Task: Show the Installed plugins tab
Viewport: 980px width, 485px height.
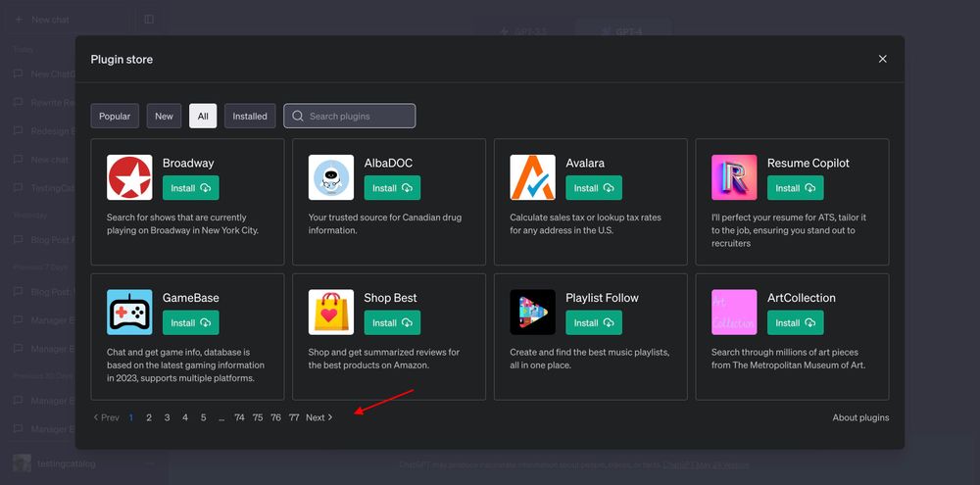Action: pyautogui.click(x=250, y=117)
